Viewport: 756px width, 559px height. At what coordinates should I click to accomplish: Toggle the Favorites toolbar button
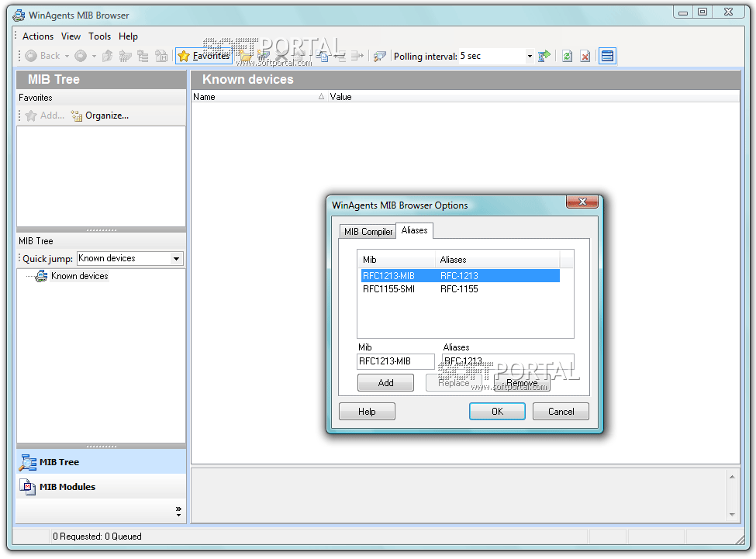(x=203, y=57)
